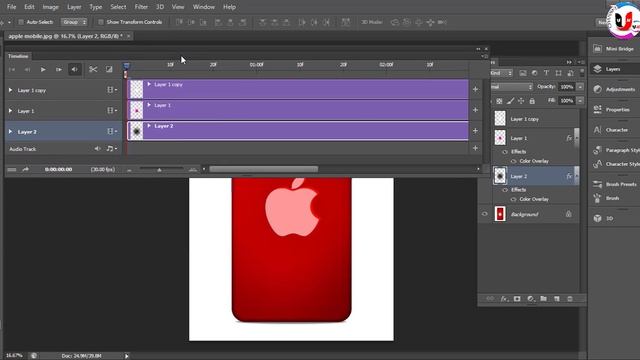Click the apple mobile.jpg document tab
This screenshot has width=640, height=360.
[x=65, y=36]
